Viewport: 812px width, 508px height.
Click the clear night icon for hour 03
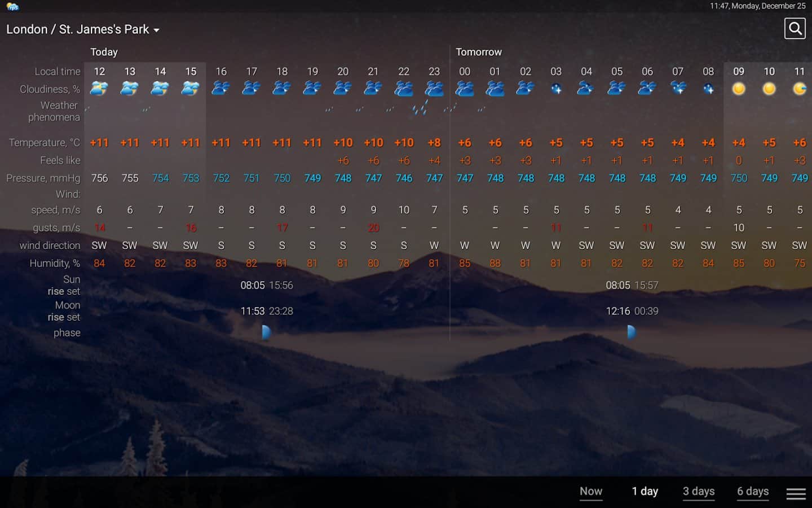(x=556, y=89)
